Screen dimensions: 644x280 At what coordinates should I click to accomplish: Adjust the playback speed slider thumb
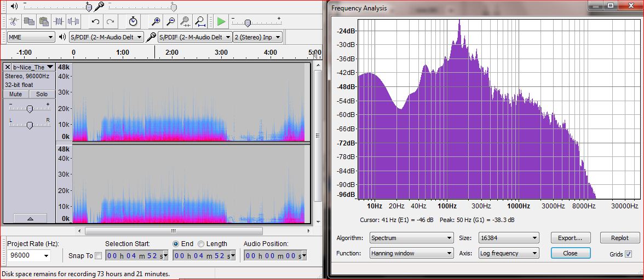point(248,23)
